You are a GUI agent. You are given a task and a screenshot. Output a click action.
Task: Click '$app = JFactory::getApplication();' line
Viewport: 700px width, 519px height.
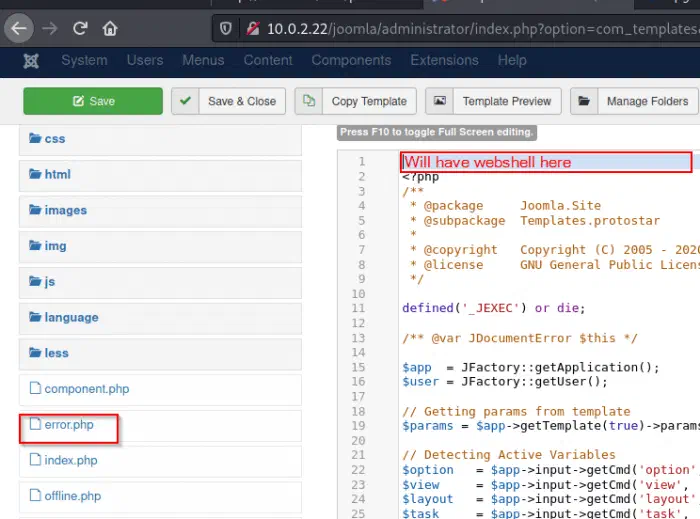click(530, 367)
